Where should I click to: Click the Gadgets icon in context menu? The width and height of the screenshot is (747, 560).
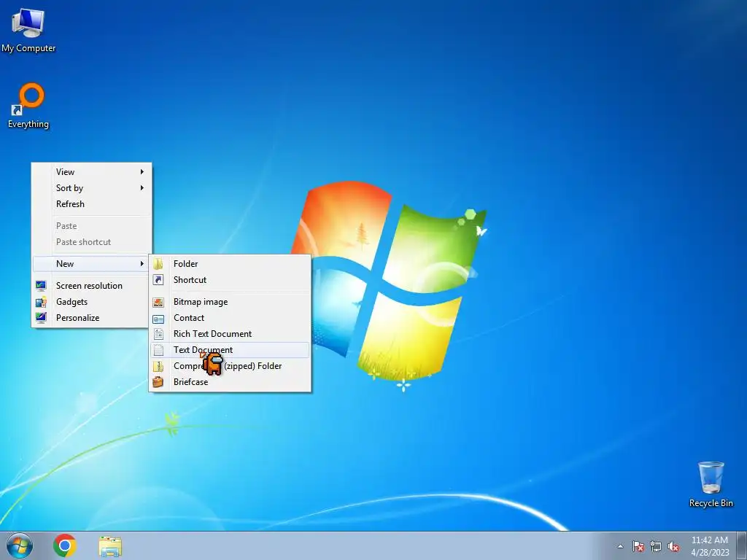click(x=41, y=302)
